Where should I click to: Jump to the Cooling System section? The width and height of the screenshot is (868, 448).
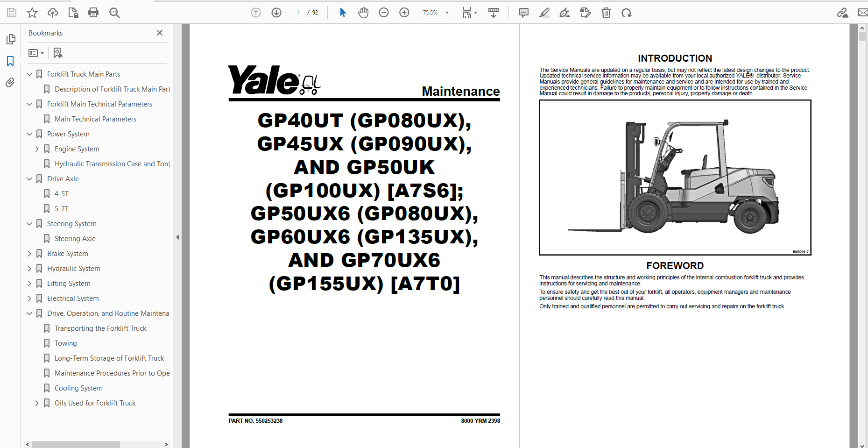[x=78, y=388]
